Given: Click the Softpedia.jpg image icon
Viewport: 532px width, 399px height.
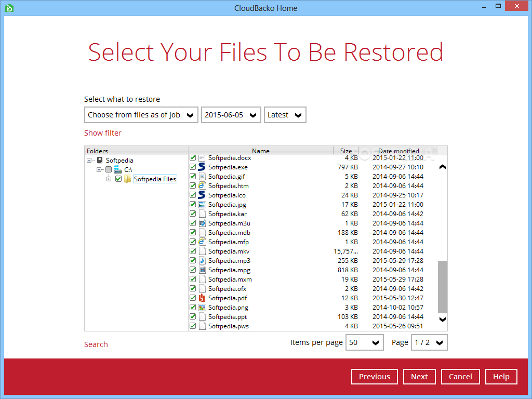Looking at the screenshot, I should click(x=202, y=205).
